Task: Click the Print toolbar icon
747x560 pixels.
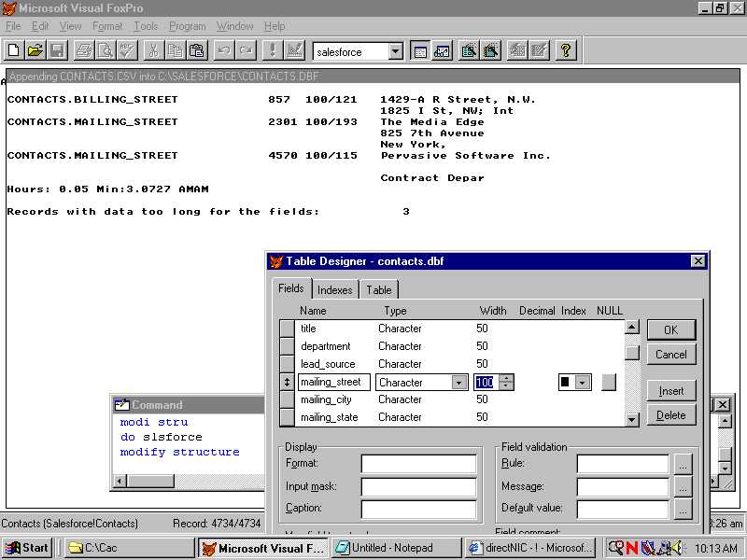Action: pyautogui.click(x=84, y=50)
